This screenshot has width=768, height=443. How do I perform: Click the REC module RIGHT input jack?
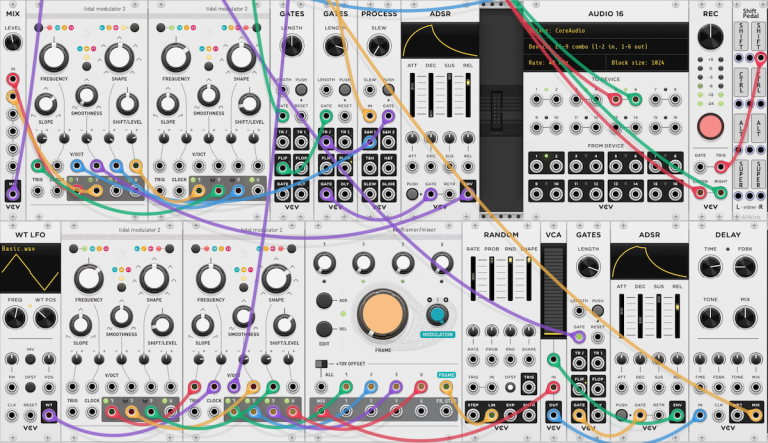(x=720, y=193)
